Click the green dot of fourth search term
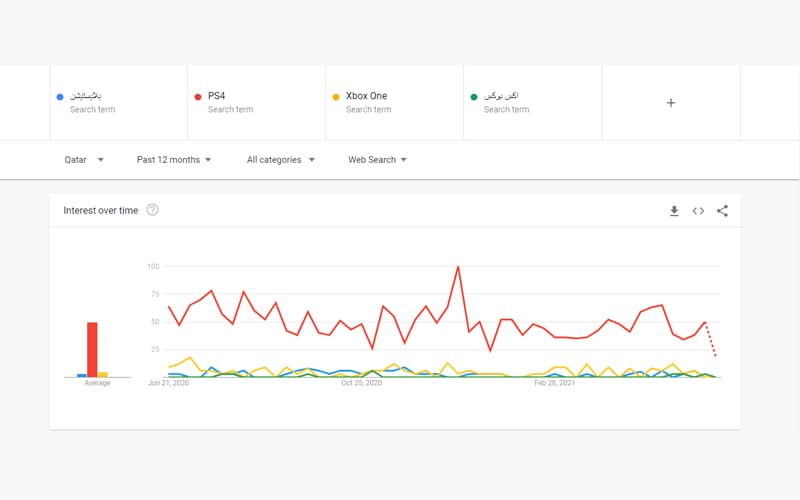The width and height of the screenshot is (800, 500). click(x=474, y=96)
